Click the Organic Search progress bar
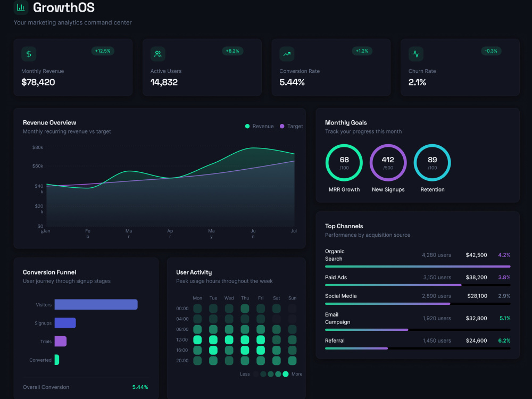The image size is (532, 399). [418, 267]
